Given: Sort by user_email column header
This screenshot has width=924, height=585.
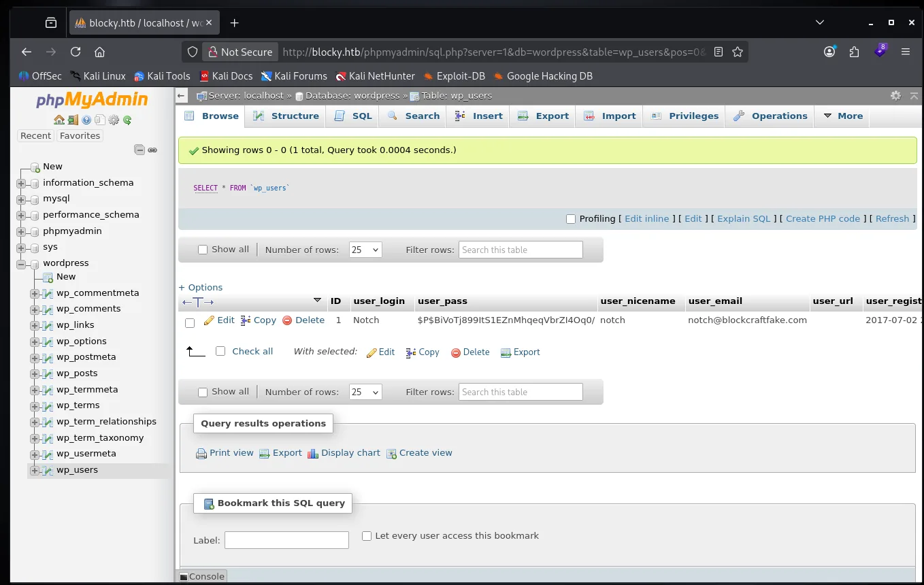Looking at the screenshot, I should pos(715,301).
